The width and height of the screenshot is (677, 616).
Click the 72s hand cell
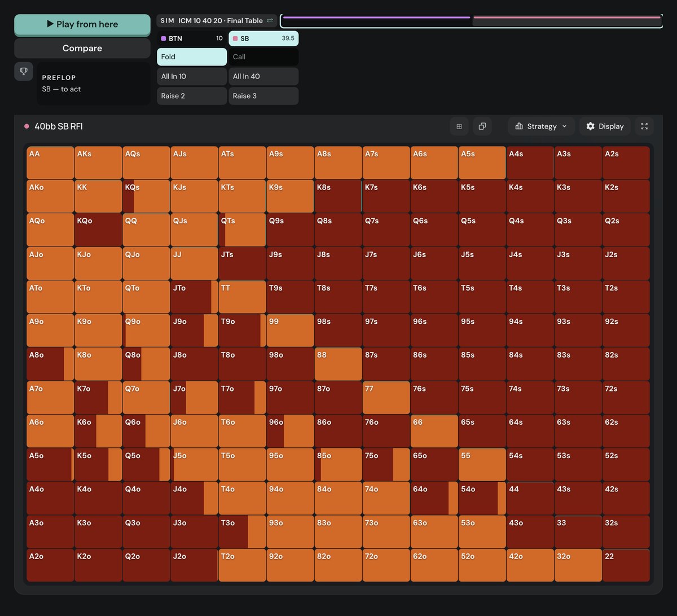tap(626, 398)
